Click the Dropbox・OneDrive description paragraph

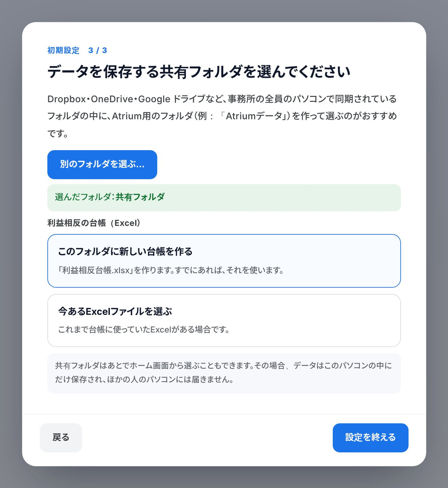pyautogui.click(x=223, y=116)
